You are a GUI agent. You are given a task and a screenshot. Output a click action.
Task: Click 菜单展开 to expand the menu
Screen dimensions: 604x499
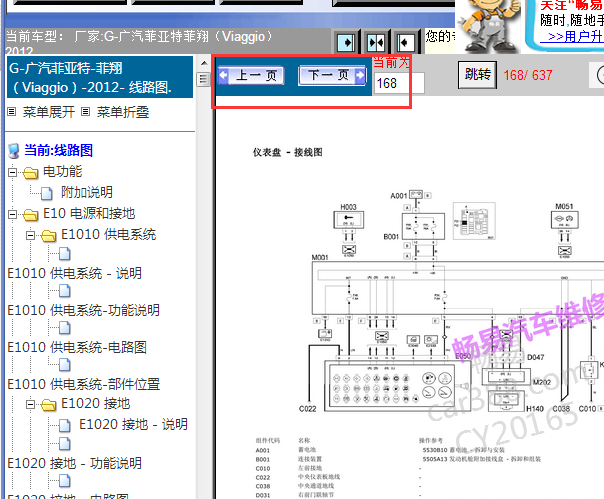pos(49,112)
